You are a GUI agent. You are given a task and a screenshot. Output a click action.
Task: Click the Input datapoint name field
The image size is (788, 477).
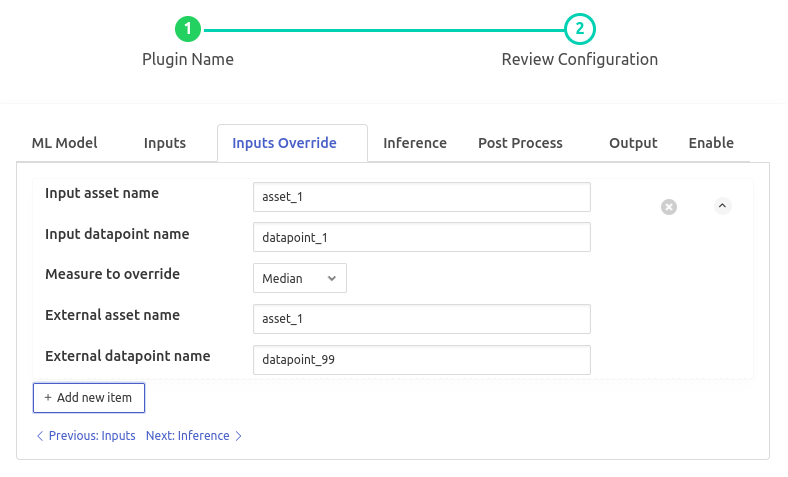tap(422, 237)
